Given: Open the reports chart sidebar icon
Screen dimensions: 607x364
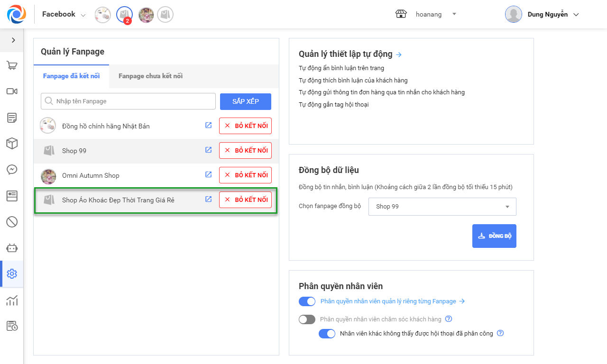Looking at the screenshot, I should coord(12,300).
